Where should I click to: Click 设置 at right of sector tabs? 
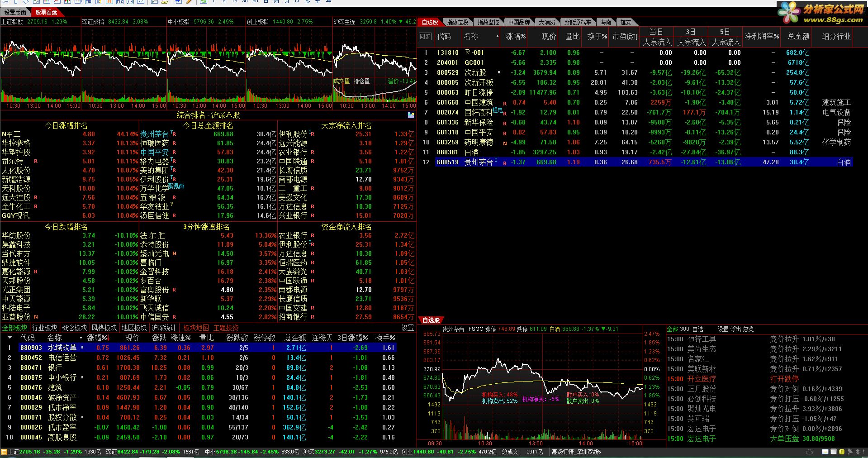pos(408,328)
